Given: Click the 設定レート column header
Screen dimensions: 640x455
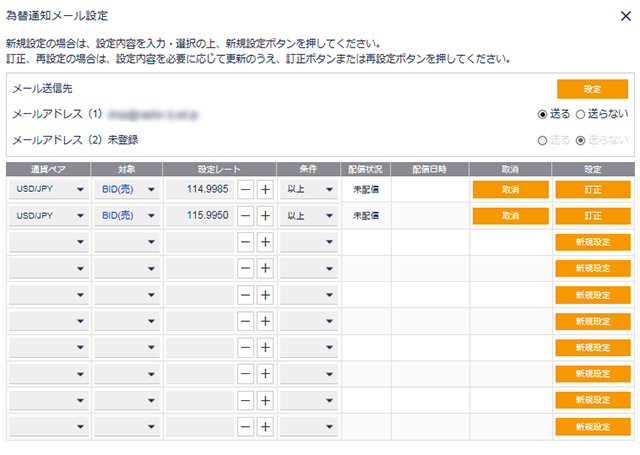Looking at the screenshot, I should [x=219, y=168].
